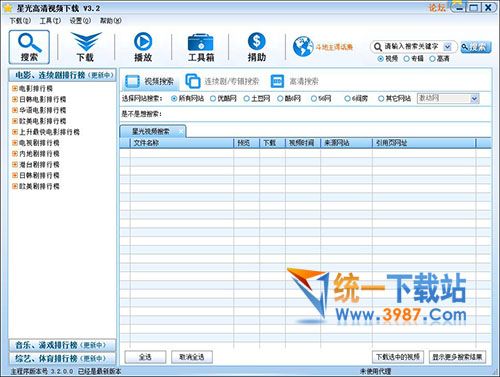The height and width of the screenshot is (377, 500).
Task: Expand 综艺、体育排行榜 panel header
Action: point(62,359)
